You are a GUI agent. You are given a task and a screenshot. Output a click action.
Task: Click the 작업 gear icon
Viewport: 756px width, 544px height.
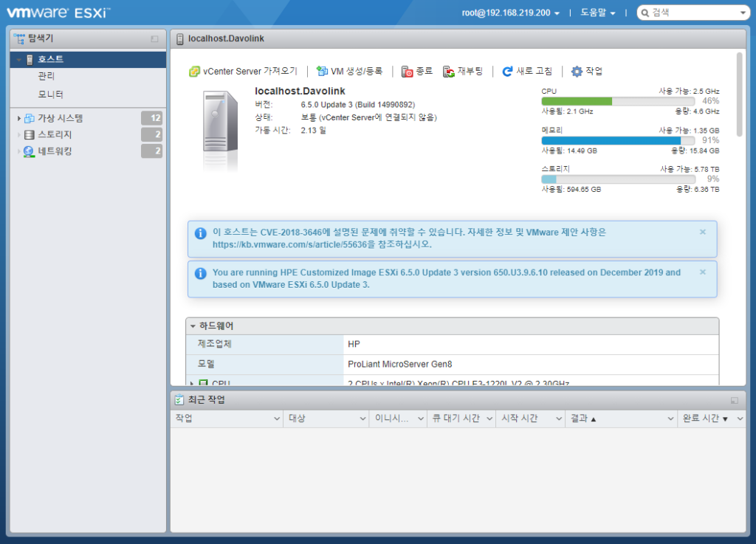577,72
